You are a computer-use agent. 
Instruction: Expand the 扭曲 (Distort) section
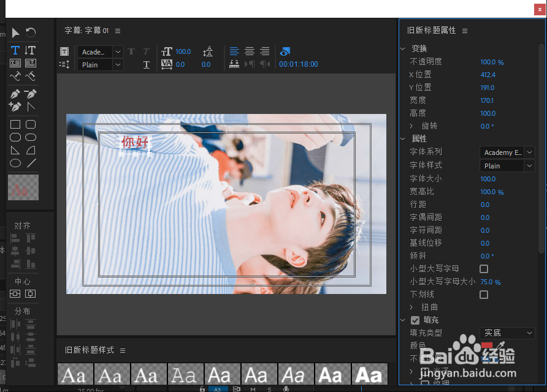pos(411,307)
